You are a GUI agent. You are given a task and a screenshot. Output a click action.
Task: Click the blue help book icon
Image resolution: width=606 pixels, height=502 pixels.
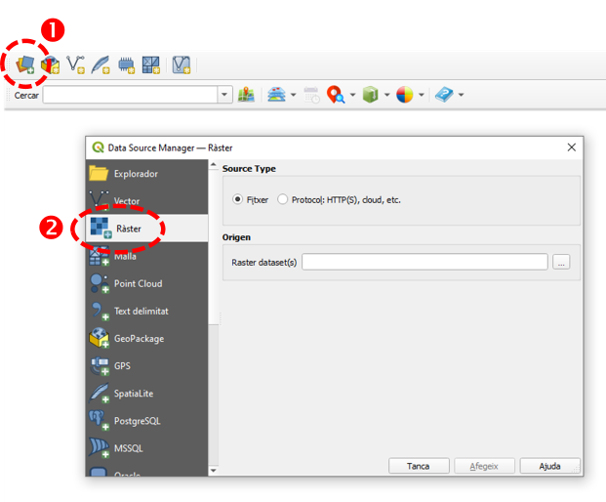(444, 95)
